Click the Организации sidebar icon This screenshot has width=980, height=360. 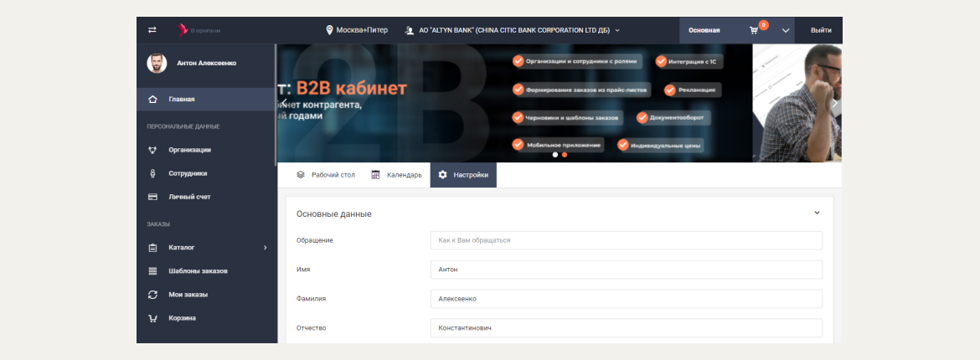coord(152,150)
